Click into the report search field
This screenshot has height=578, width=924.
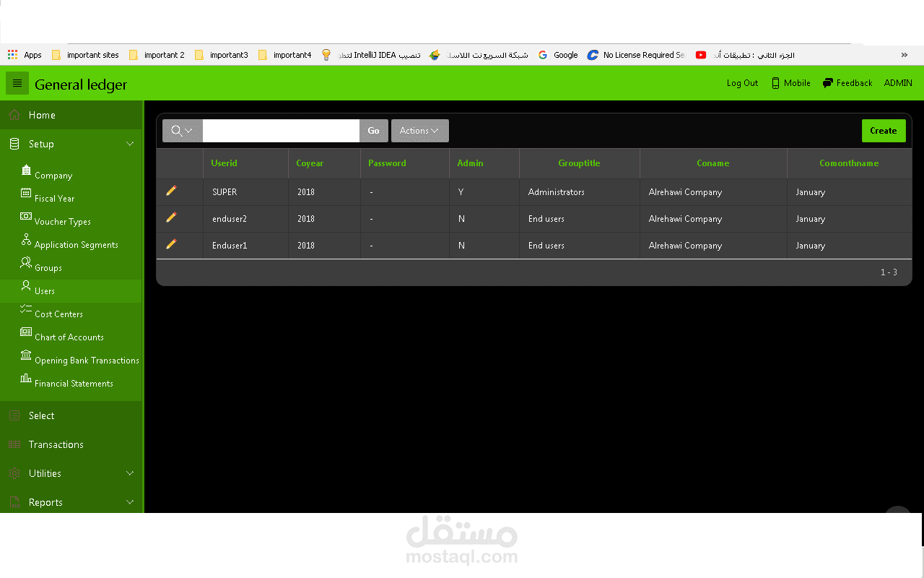(x=281, y=131)
